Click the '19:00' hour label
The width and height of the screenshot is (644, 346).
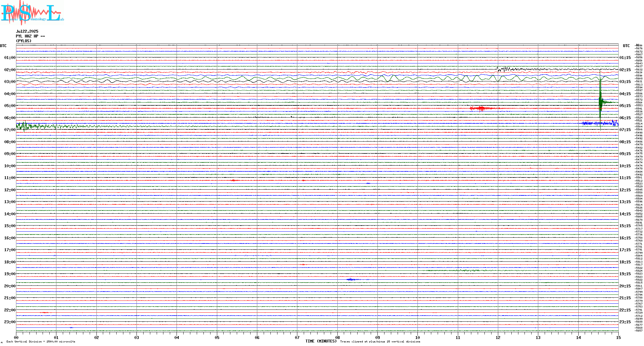(10, 274)
